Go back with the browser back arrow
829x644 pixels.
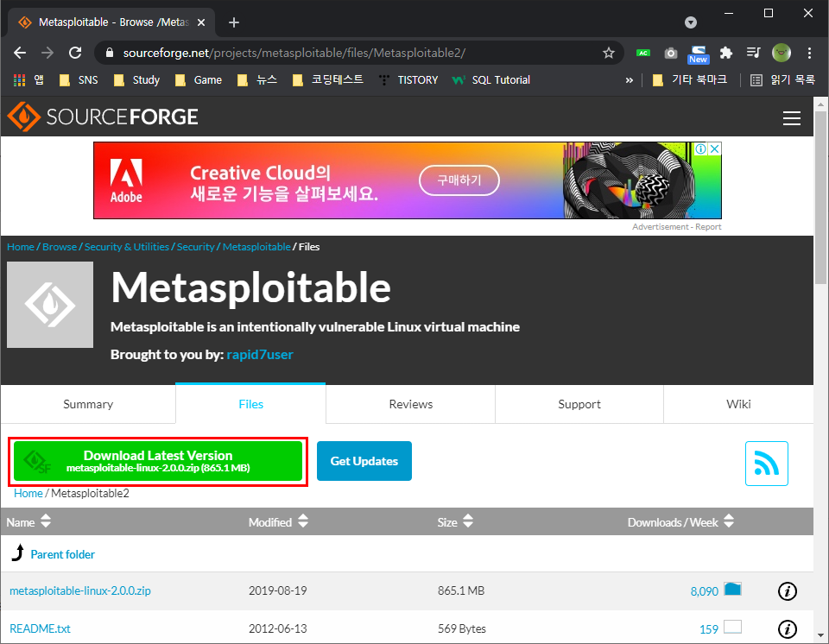pyautogui.click(x=20, y=53)
